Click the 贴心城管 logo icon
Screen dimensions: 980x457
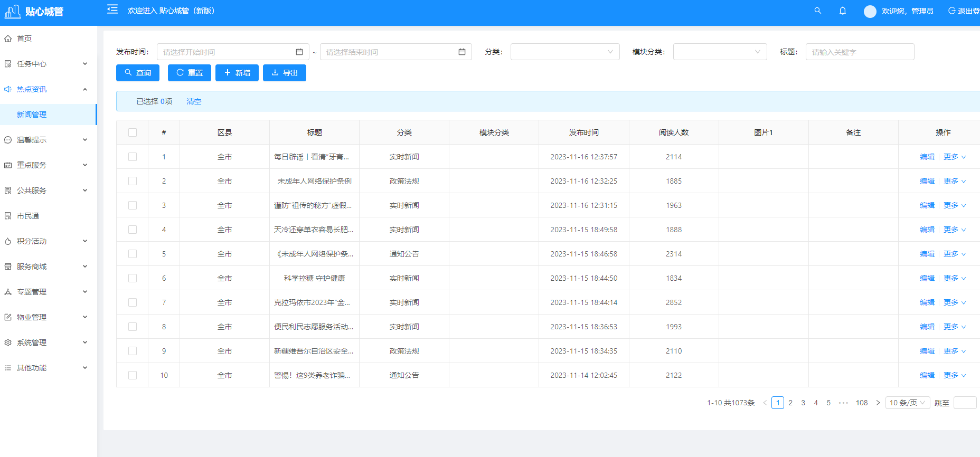[13, 11]
